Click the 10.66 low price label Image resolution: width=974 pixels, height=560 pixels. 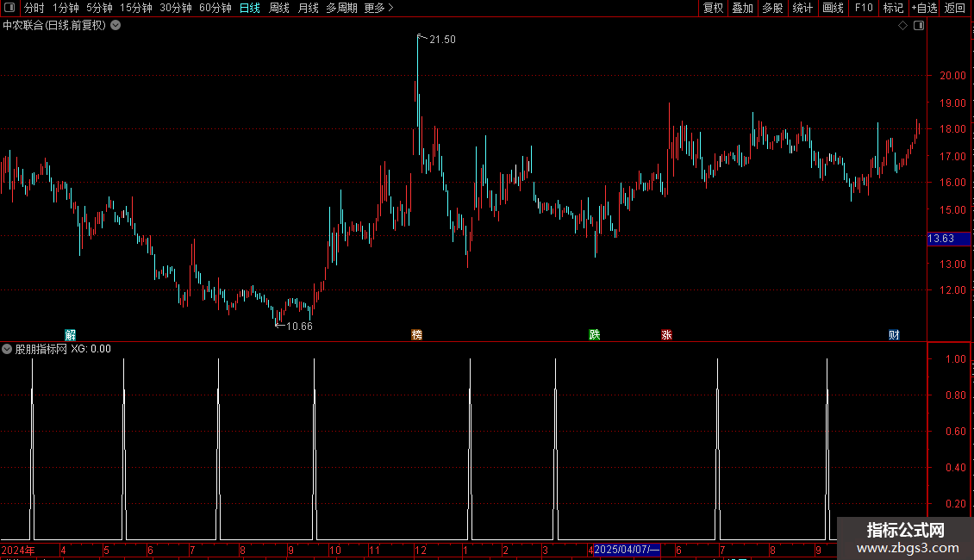click(x=299, y=327)
